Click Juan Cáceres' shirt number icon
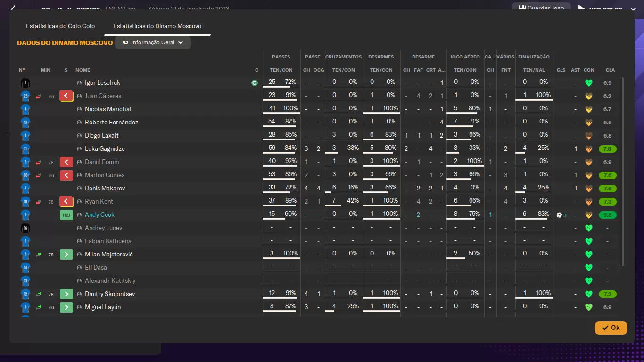This screenshot has width=644, height=362. [x=25, y=96]
